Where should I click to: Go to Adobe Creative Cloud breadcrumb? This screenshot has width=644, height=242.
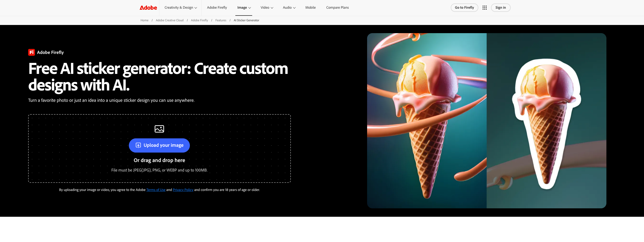[x=170, y=20]
